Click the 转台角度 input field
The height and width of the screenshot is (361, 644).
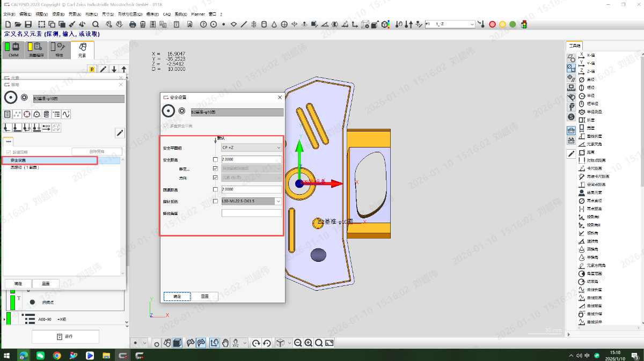click(x=251, y=213)
